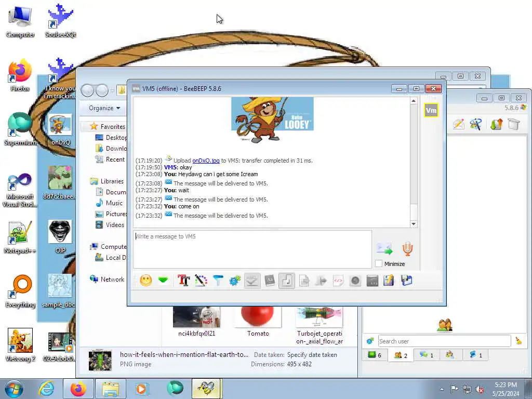Click the blue floppy-disk save icon
532x399 pixels.
[406, 281]
